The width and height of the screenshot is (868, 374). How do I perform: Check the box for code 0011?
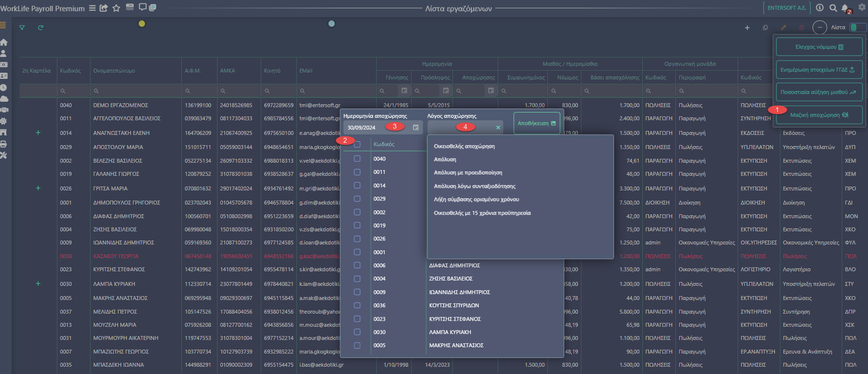[357, 172]
